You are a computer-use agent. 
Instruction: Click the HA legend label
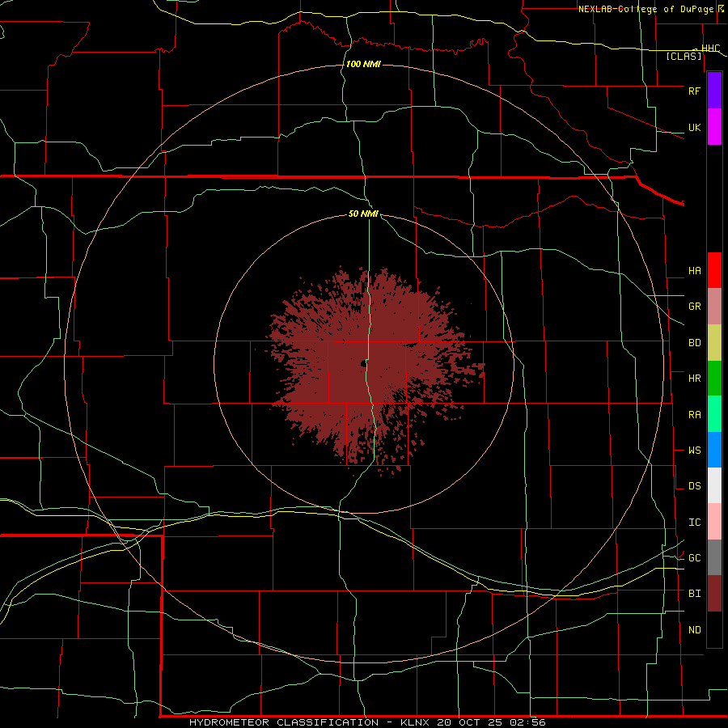(694, 271)
